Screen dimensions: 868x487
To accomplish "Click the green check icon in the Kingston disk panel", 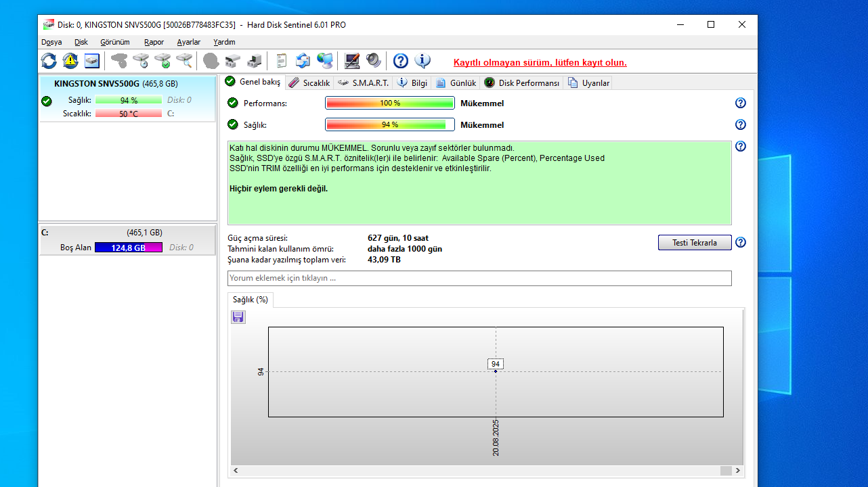I will [46, 101].
